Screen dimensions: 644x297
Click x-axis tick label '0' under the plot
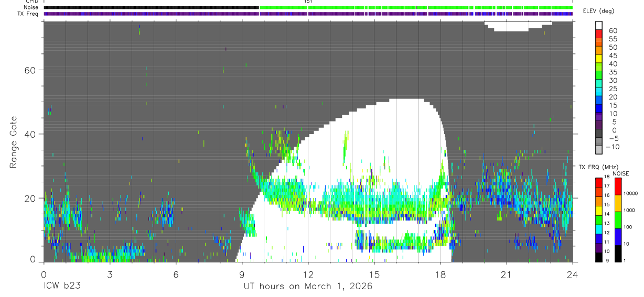click(44, 274)
